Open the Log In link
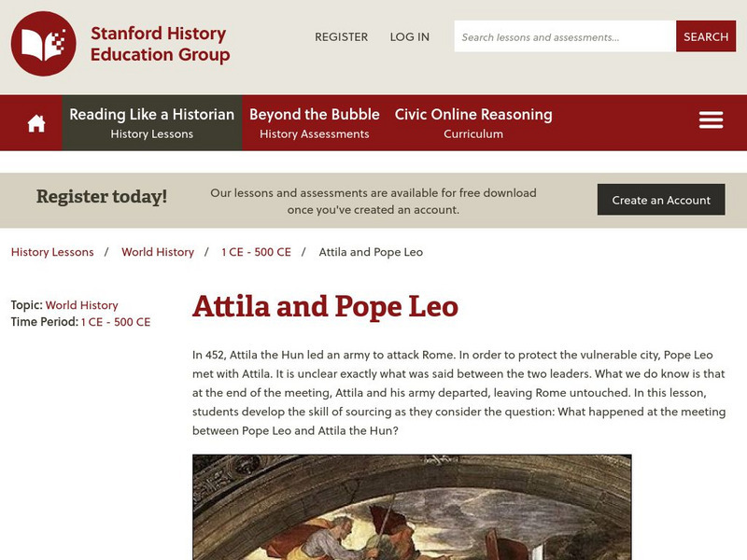The height and width of the screenshot is (560, 747). (410, 36)
